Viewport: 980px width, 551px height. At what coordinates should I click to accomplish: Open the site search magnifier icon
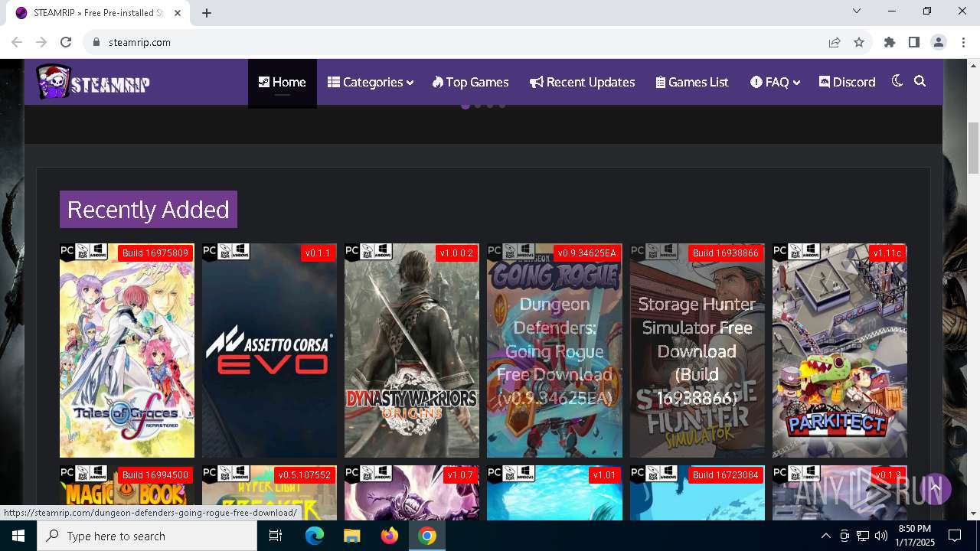point(920,81)
